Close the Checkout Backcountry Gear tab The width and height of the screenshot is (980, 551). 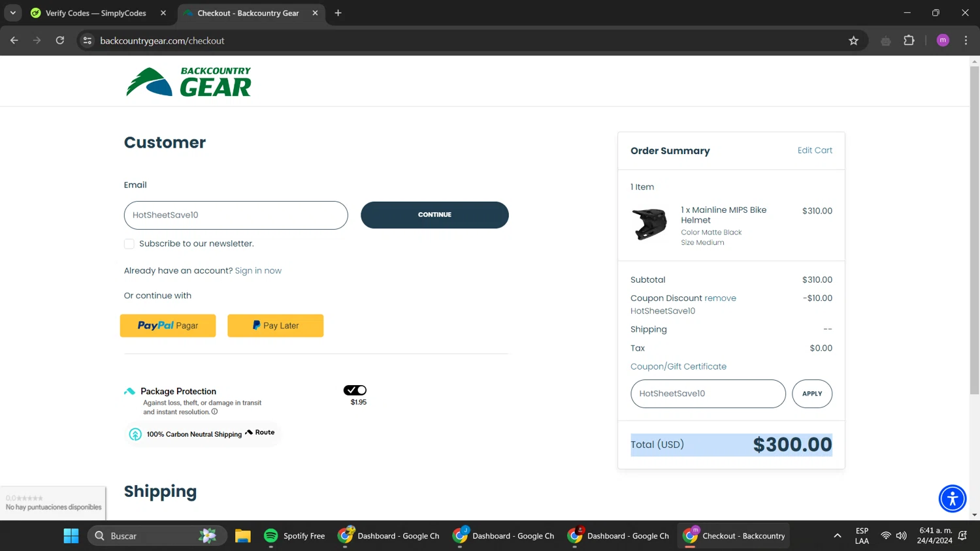click(315, 13)
